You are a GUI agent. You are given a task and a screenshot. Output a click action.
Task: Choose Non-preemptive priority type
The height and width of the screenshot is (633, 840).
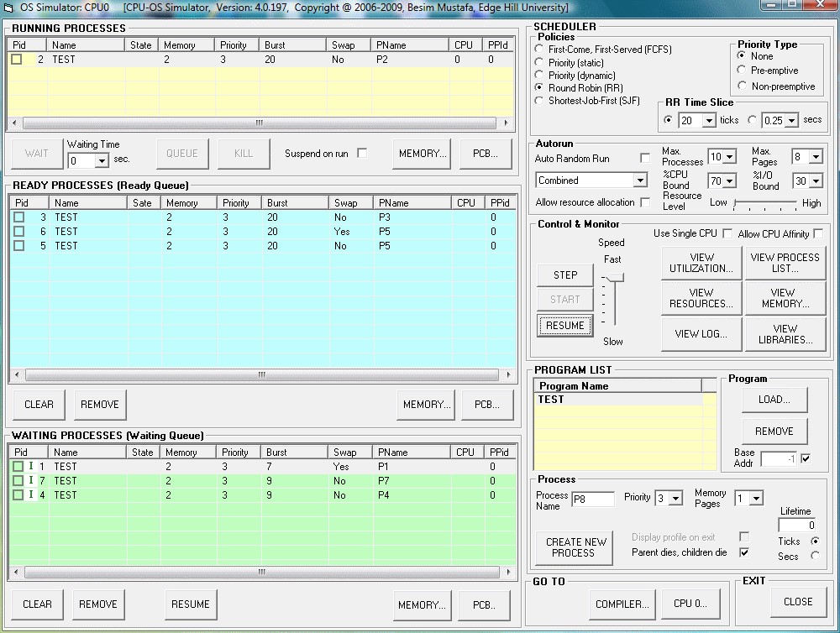pyautogui.click(x=742, y=86)
